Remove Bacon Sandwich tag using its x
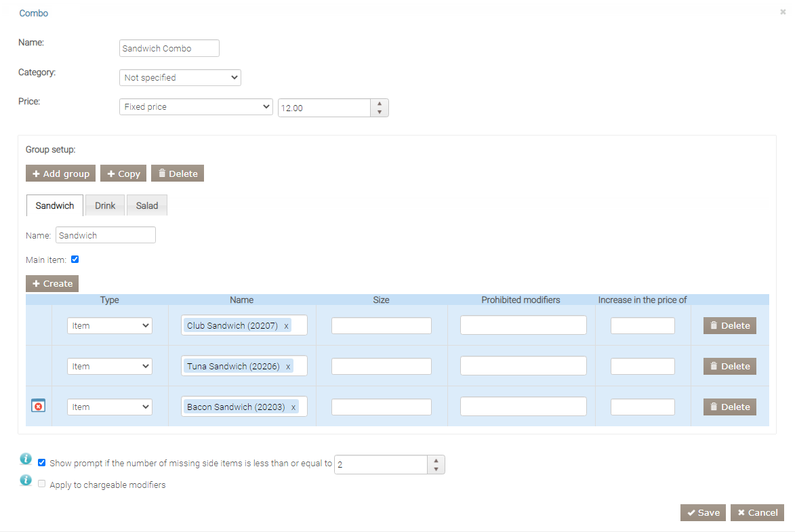Image resolution: width=795 pixels, height=532 pixels. 293,407
